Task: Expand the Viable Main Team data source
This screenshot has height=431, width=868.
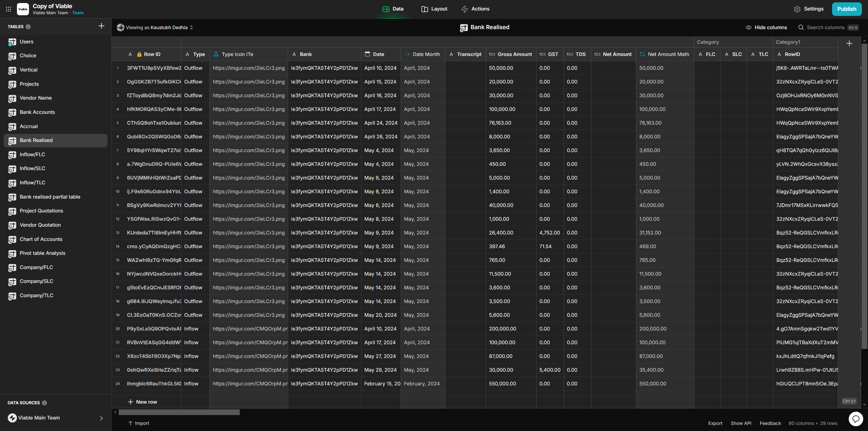Action: [101, 418]
